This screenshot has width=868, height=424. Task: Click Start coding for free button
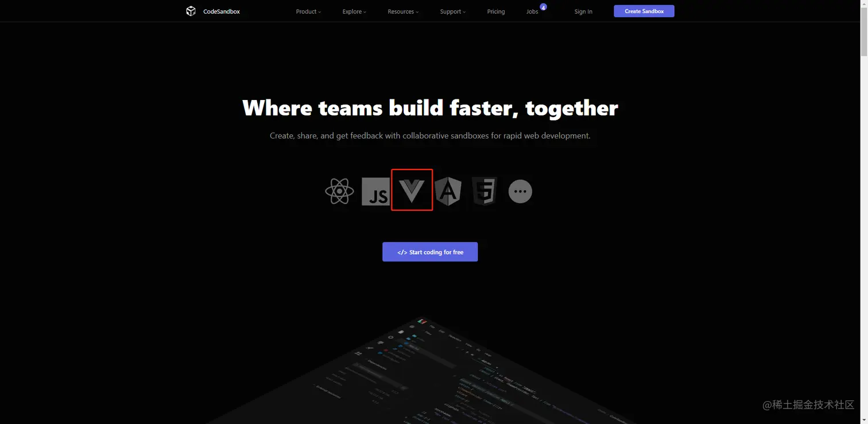pos(430,252)
